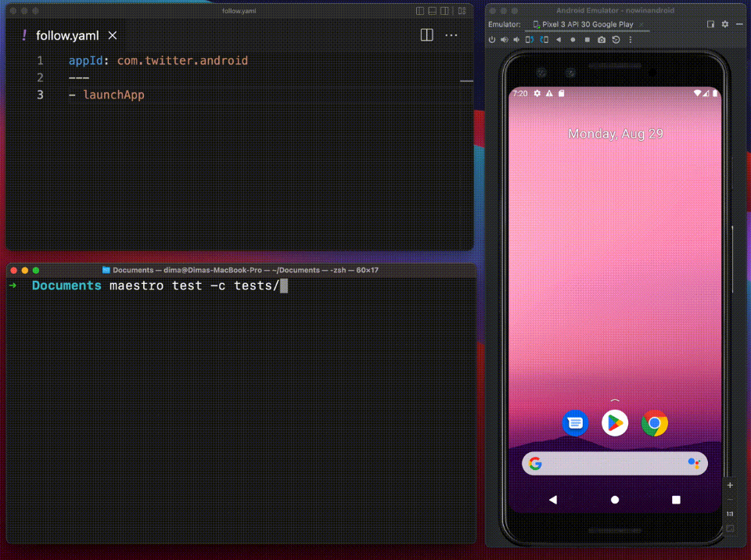Click the emulator window mode icon
Screen dimensions: 751x560
711,24
